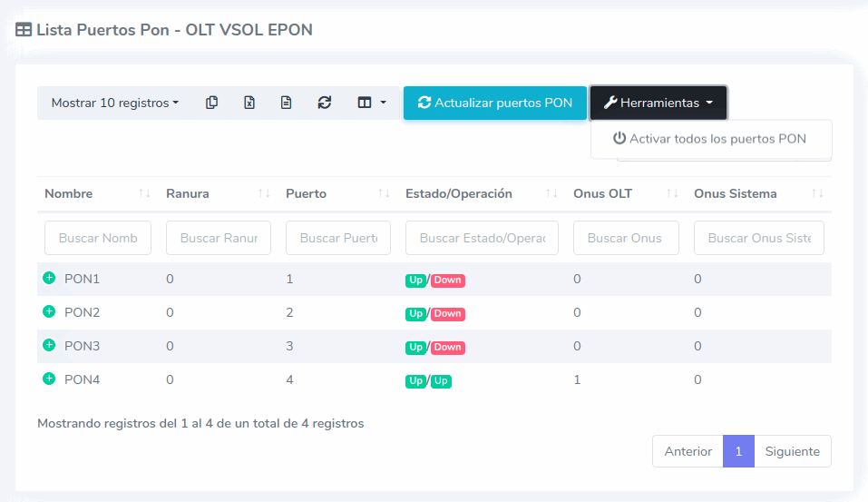Click Actualizar puertos PON button
The image size is (868, 502).
pyautogui.click(x=494, y=103)
